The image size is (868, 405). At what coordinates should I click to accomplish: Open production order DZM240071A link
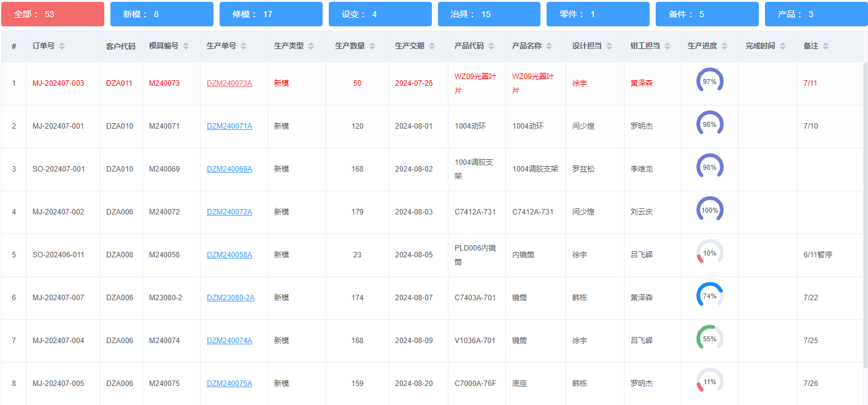(x=229, y=126)
